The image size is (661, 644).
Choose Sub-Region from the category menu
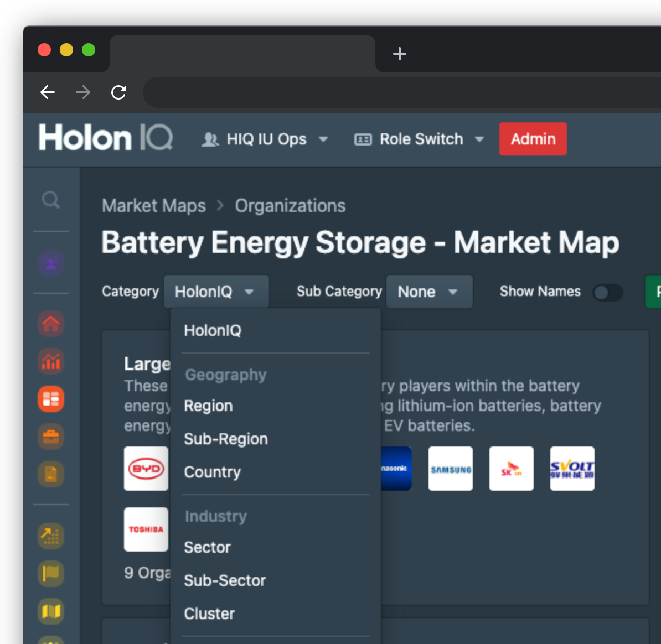coord(275,439)
